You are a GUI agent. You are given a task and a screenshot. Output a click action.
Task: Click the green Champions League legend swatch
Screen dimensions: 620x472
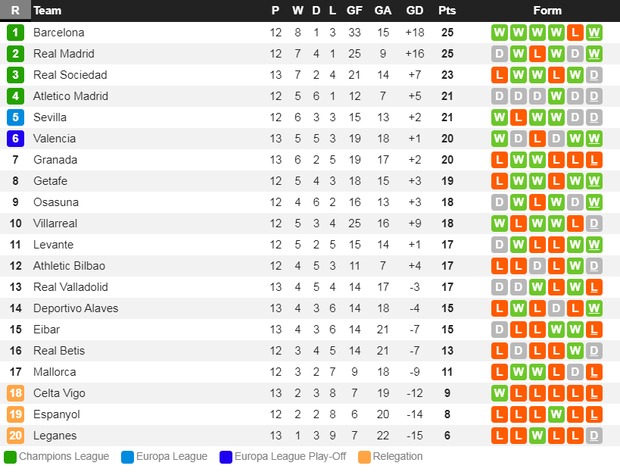10,457
